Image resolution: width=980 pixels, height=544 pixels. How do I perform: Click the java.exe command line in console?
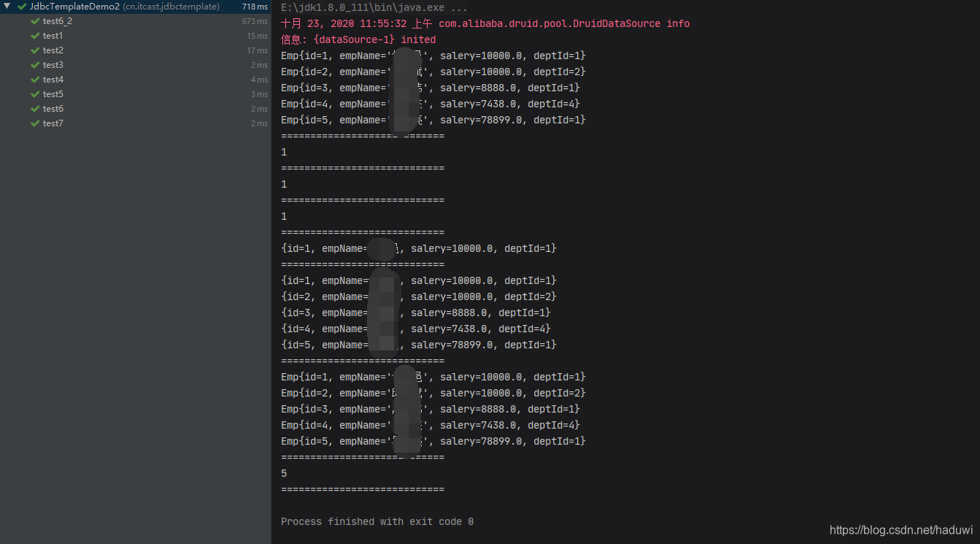pyautogui.click(x=374, y=7)
